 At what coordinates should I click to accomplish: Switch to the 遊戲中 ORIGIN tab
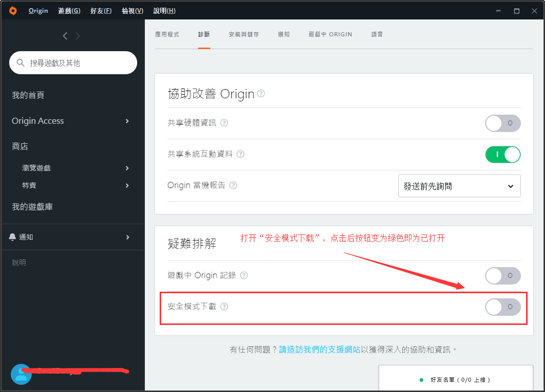(x=330, y=34)
